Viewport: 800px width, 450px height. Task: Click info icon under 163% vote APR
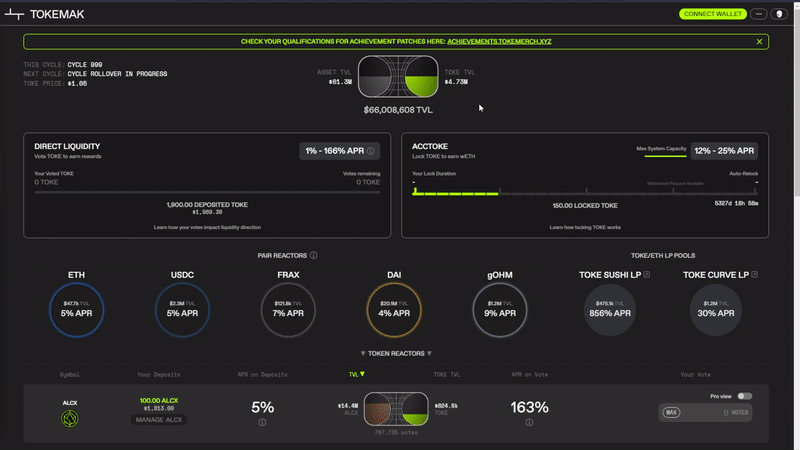[x=529, y=422]
